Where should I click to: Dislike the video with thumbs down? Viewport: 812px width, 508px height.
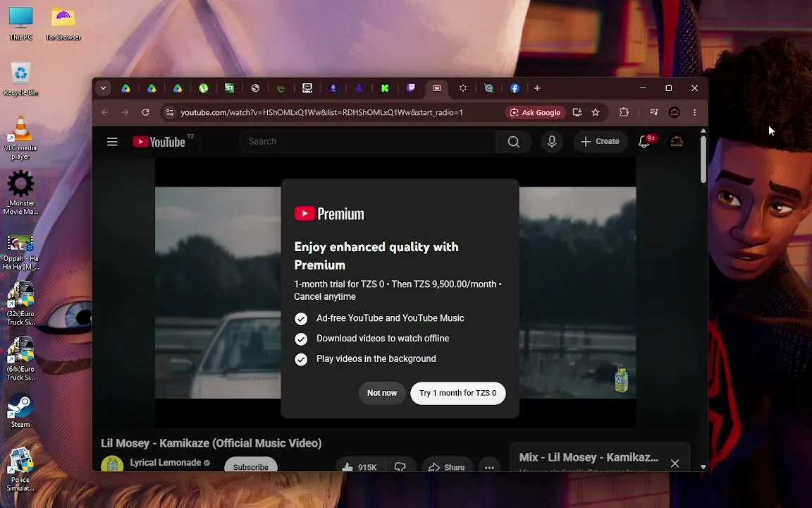tap(400, 467)
